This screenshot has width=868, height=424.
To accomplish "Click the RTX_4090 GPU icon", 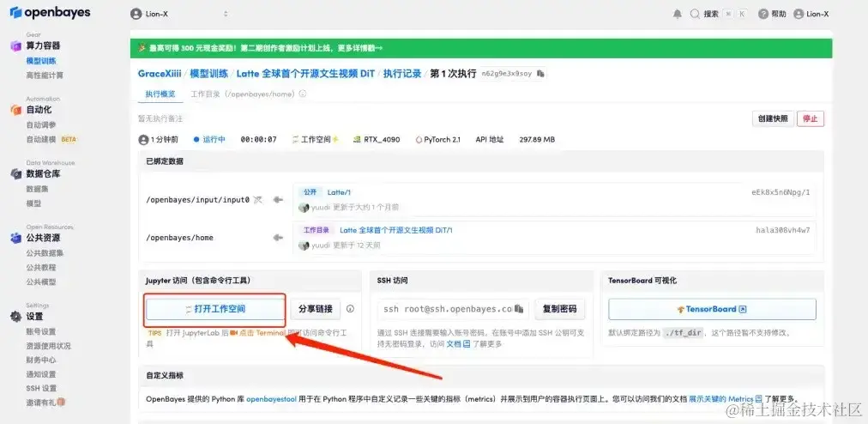I will (357, 140).
